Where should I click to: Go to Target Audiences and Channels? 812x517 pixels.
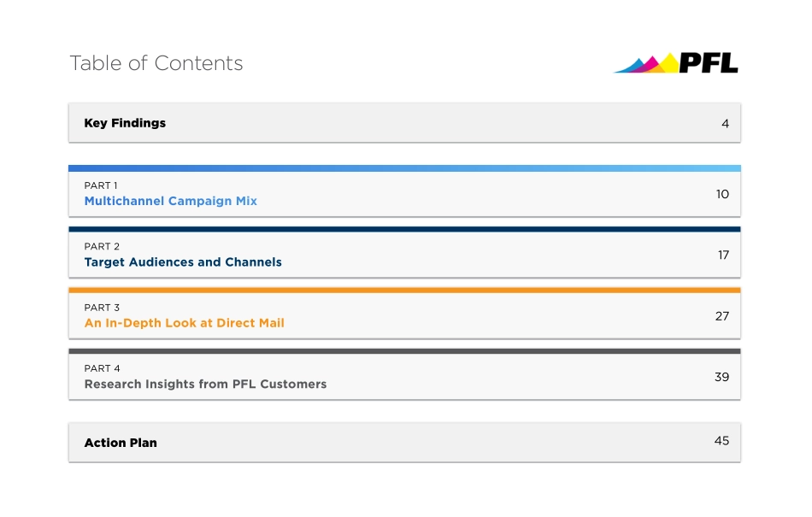(x=183, y=262)
